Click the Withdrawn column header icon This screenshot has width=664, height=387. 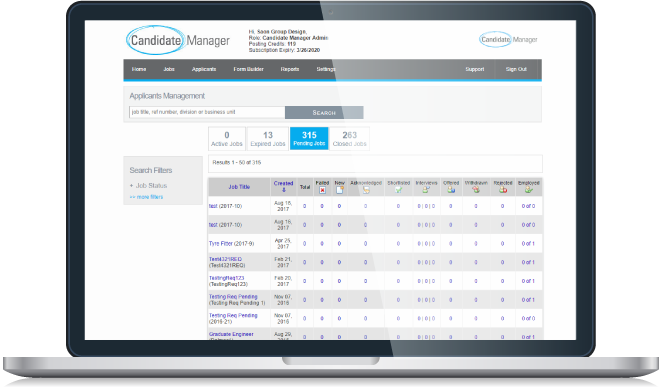coord(476,190)
